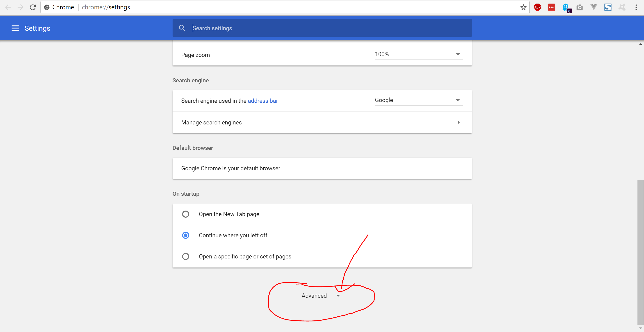Viewport: 644px width, 332px height.
Task: Click the faded gray extension icon
Action: coord(622,7)
